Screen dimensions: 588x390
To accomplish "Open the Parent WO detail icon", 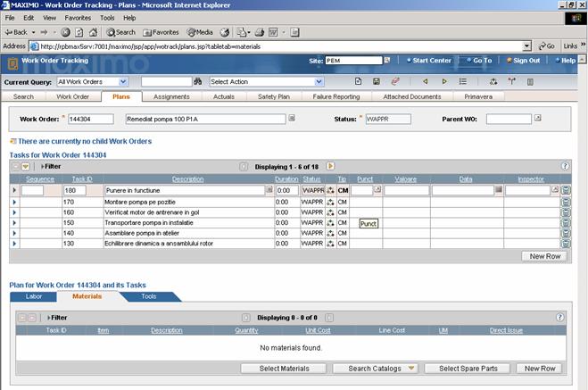I will [538, 118].
